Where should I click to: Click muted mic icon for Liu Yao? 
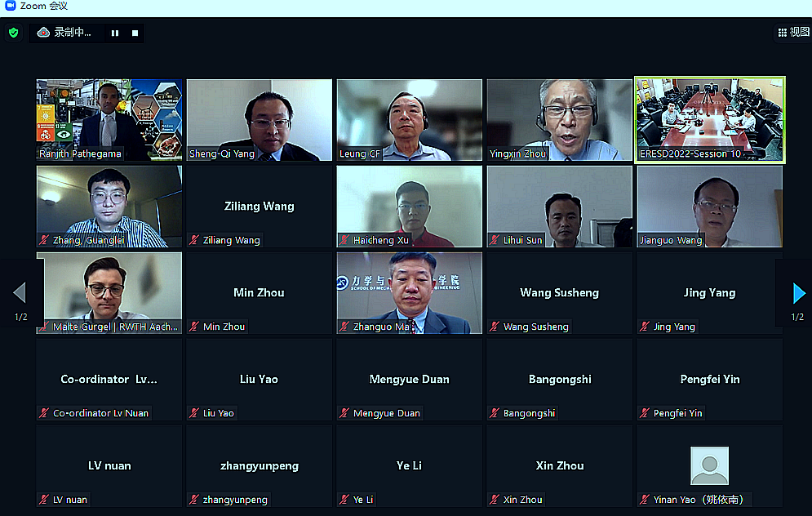[x=194, y=413]
